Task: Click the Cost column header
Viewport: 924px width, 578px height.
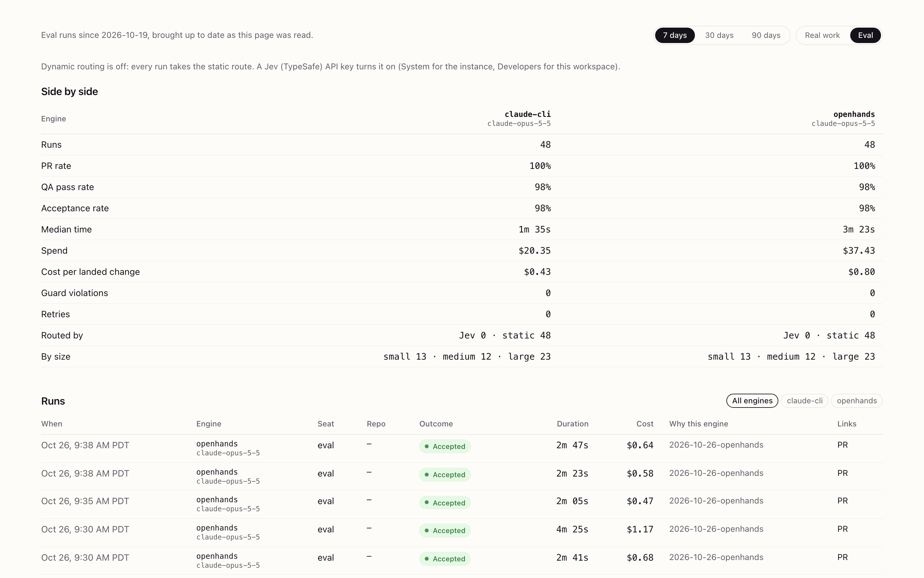Action: click(x=645, y=424)
